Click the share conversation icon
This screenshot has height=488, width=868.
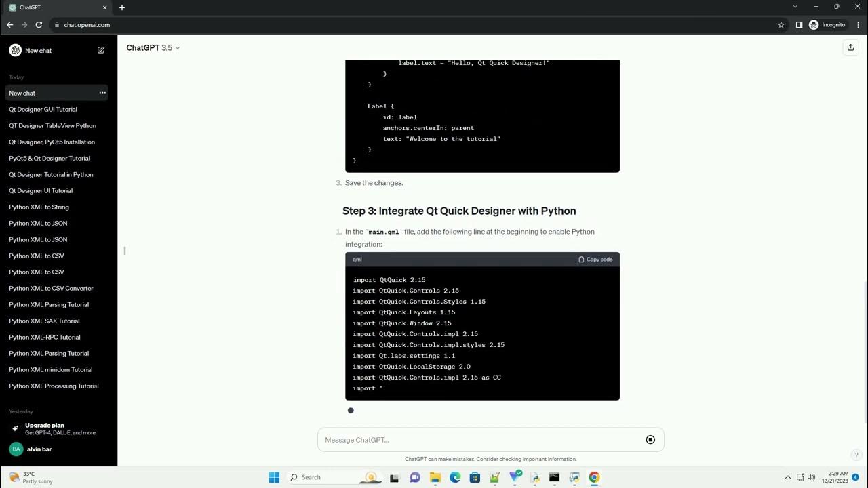point(850,47)
